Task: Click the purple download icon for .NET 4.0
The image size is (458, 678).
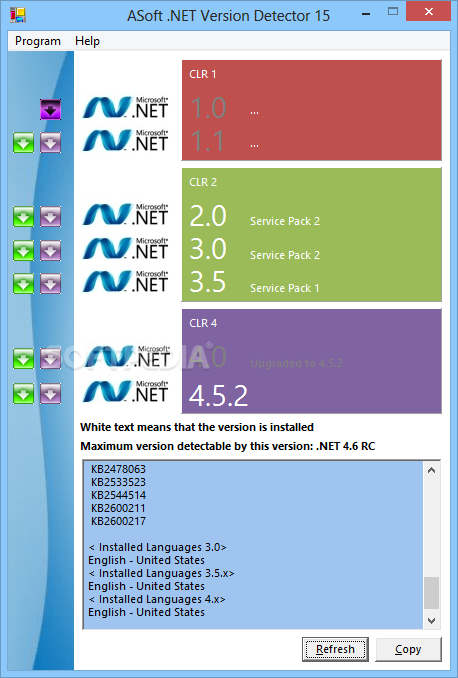Action: coord(51,358)
